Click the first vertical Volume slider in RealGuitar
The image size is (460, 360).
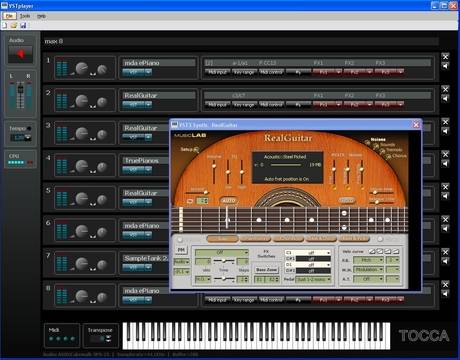[x=214, y=171]
